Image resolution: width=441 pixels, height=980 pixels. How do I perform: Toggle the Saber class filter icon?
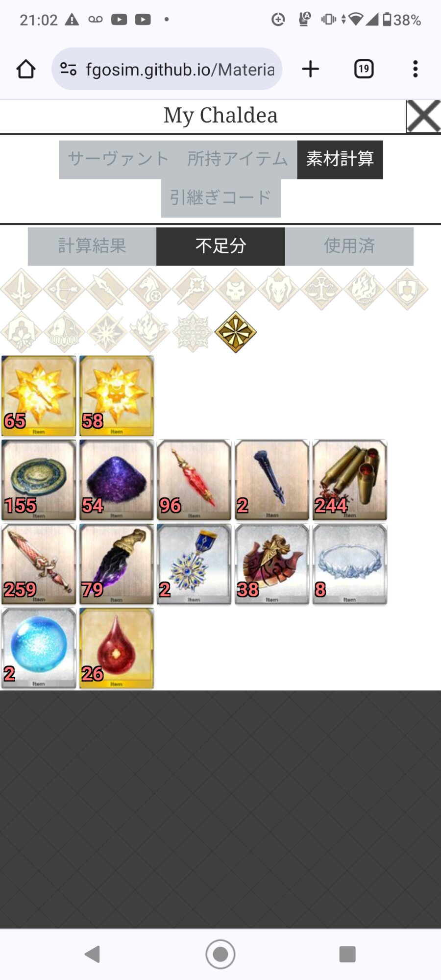21,289
